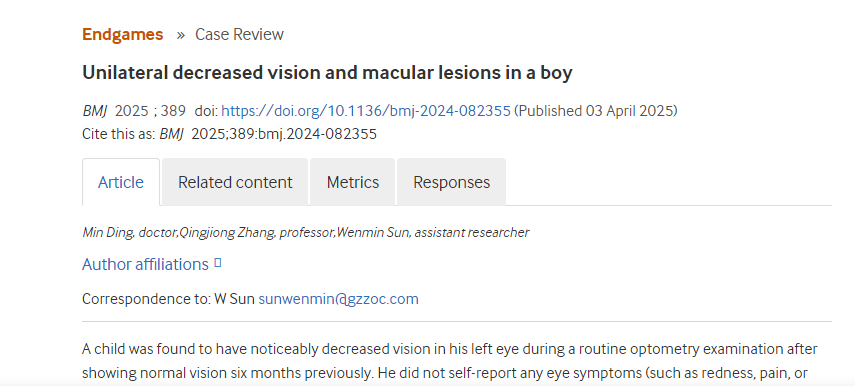Click the Correspondence to W Sun label
This screenshot has width=855, height=386.
(168, 299)
